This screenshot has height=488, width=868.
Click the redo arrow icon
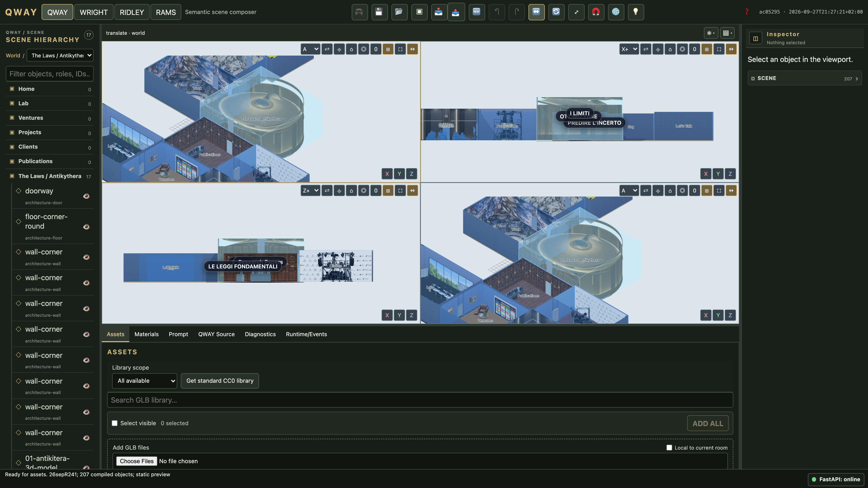(x=517, y=12)
